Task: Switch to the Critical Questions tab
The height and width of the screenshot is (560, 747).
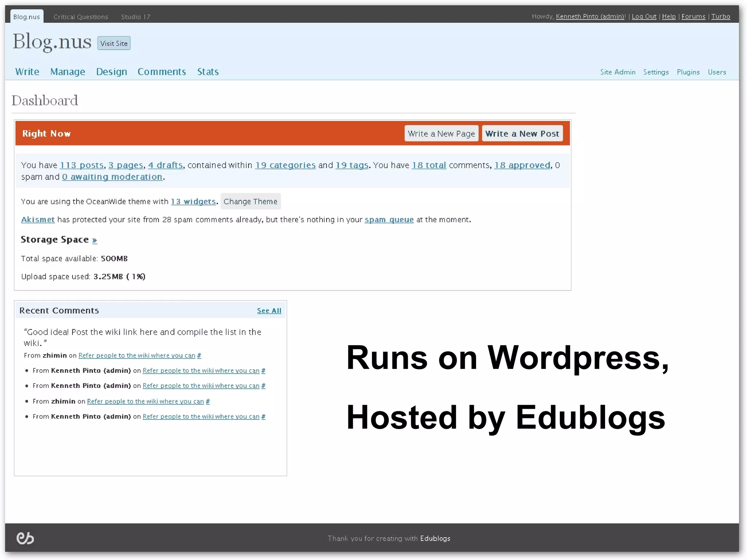Action: coord(81,17)
